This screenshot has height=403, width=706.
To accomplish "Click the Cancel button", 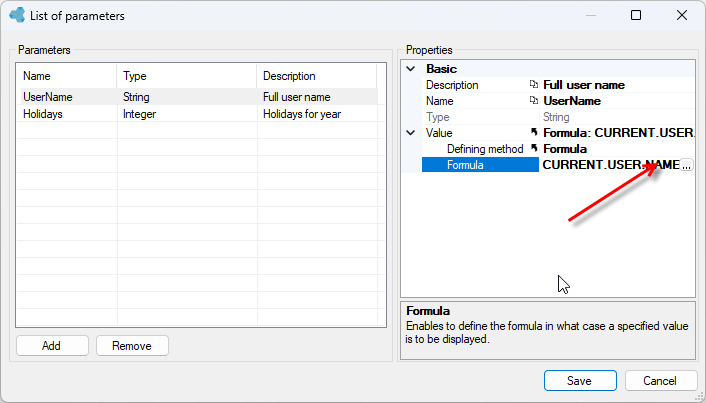I will click(661, 381).
